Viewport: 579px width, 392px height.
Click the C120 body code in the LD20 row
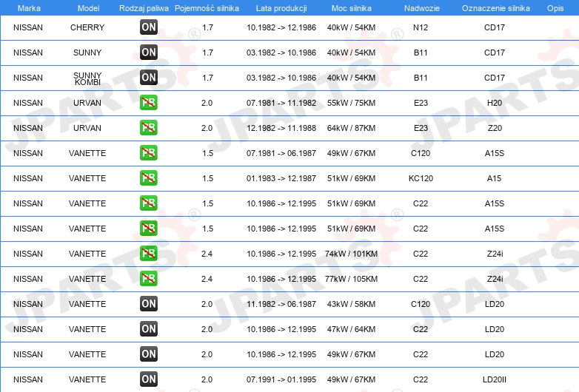421,304
